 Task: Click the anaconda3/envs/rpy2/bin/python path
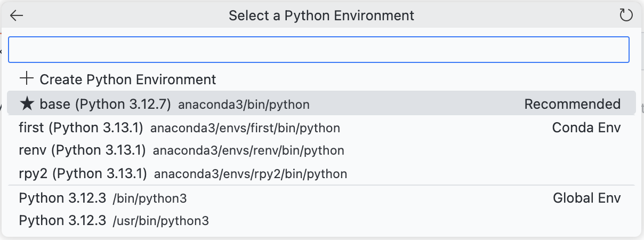[x=251, y=174]
